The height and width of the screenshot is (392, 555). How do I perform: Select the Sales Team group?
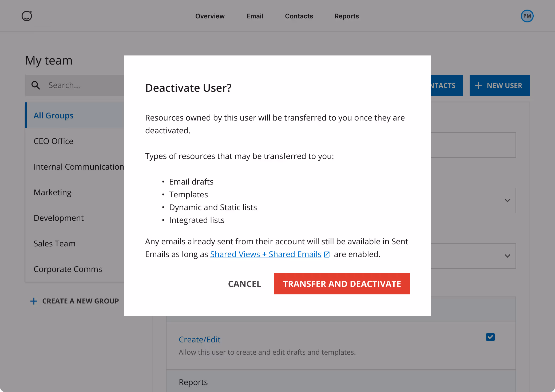click(54, 243)
